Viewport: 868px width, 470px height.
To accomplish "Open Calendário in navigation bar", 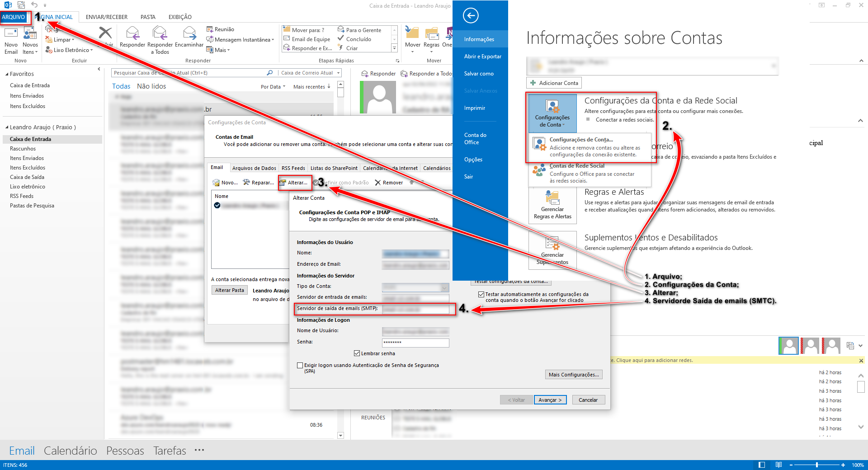I will pyautogui.click(x=71, y=451).
